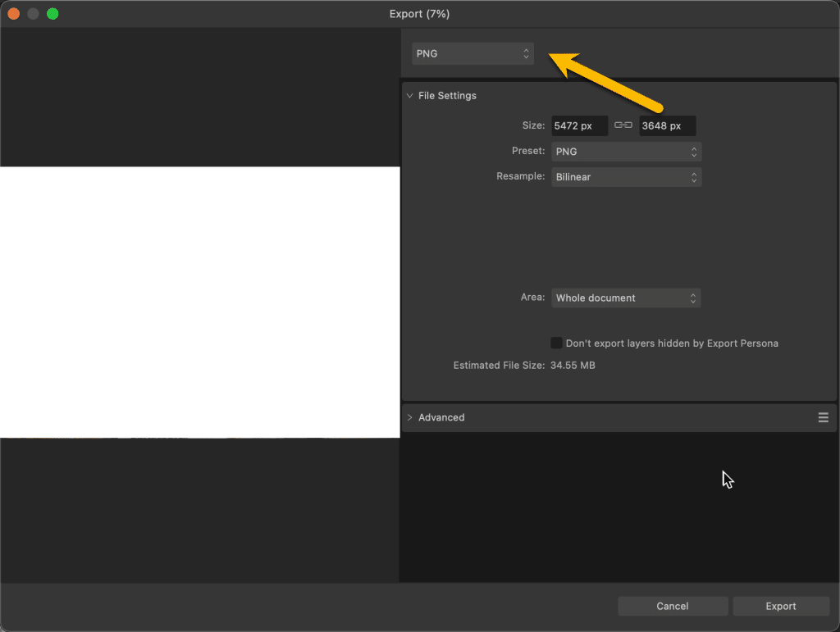840x632 pixels.
Task: Click the stepper arrows on the Area dropdown
Action: [x=693, y=298]
